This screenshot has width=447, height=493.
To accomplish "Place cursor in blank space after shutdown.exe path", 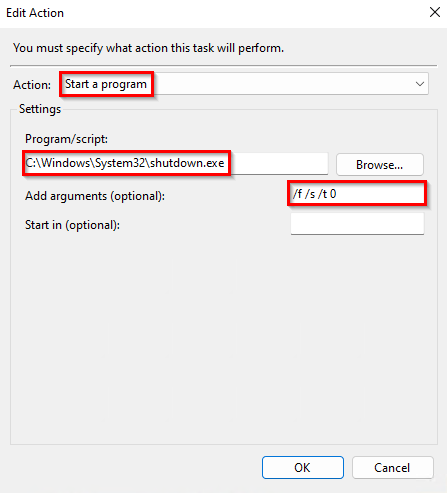I will click(x=279, y=163).
